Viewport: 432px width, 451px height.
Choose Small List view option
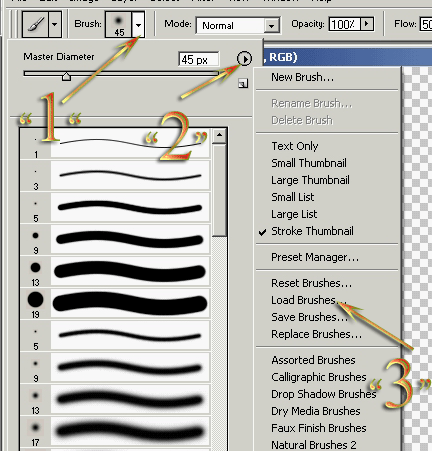(293, 197)
